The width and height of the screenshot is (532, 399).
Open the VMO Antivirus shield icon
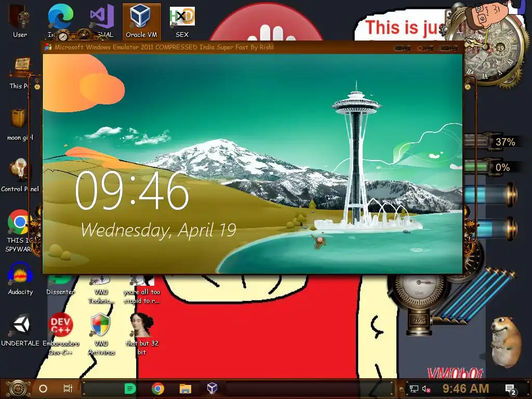101,334
